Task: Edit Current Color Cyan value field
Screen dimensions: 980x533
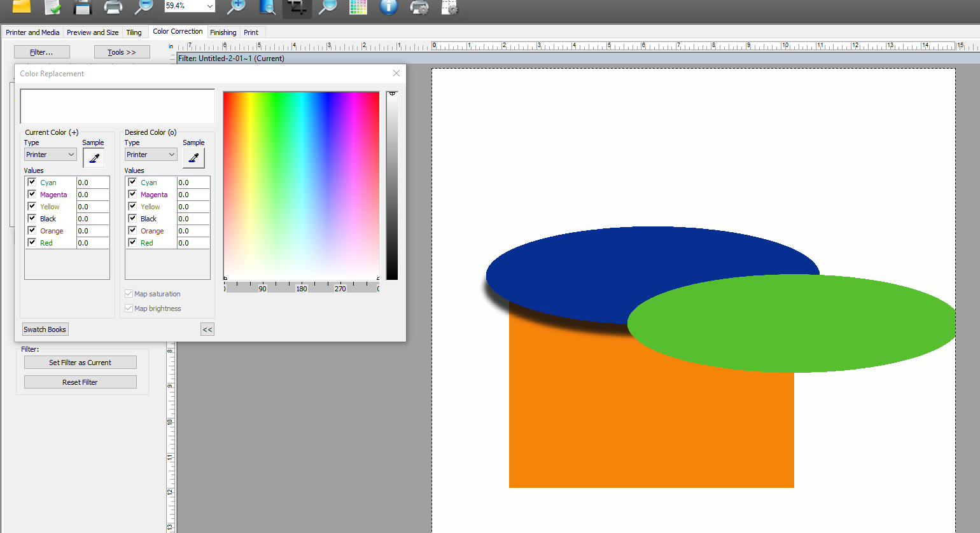Action: click(93, 183)
